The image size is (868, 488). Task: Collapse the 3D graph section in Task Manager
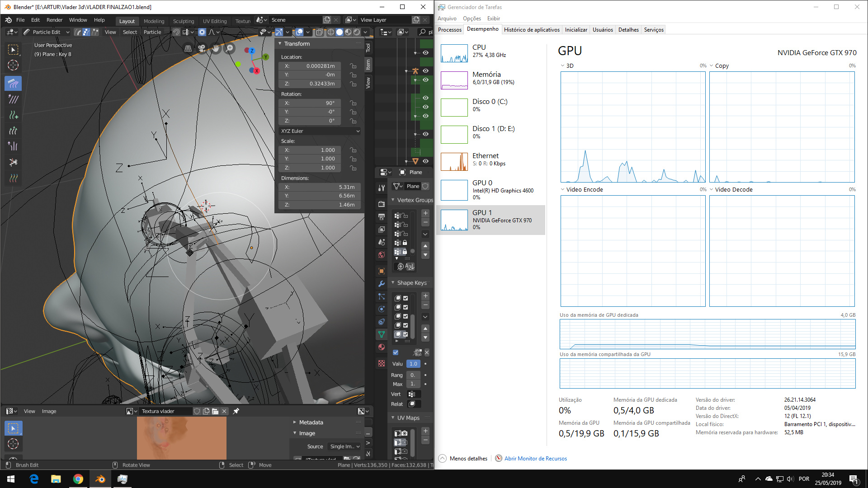(x=563, y=66)
